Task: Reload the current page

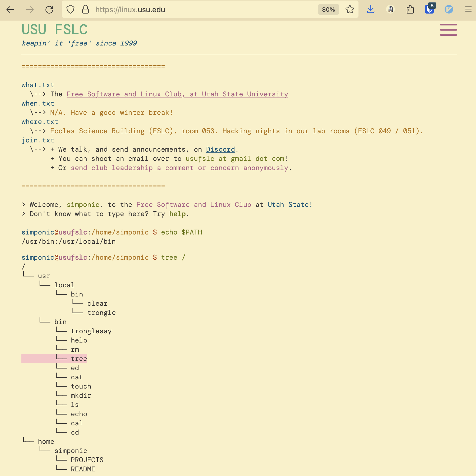Action: pyautogui.click(x=49, y=10)
